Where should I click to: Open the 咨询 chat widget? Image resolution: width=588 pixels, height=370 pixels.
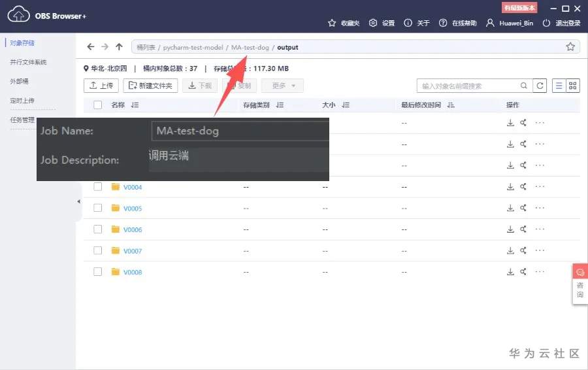[x=580, y=284]
